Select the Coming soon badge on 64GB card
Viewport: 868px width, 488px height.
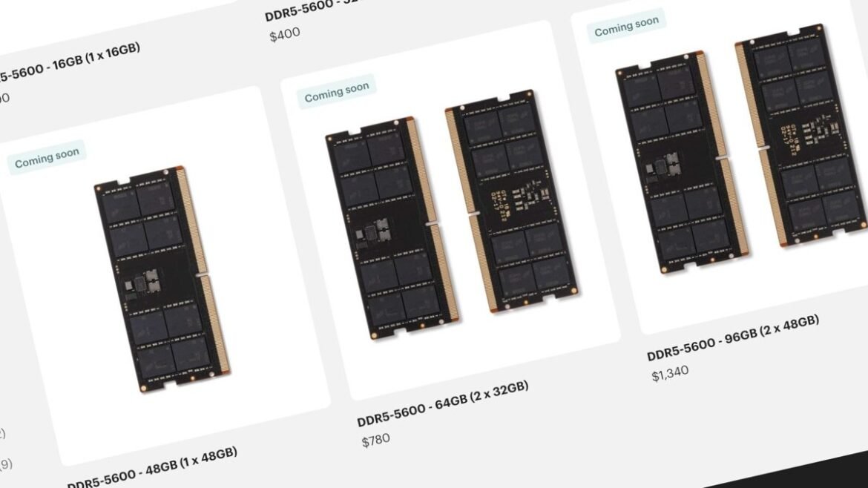tap(337, 91)
